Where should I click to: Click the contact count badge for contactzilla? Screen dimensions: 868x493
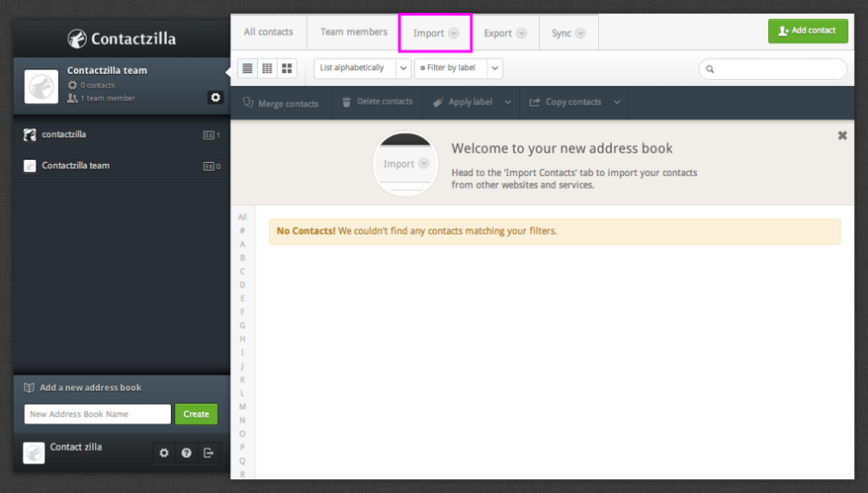pyautogui.click(x=212, y=135)
